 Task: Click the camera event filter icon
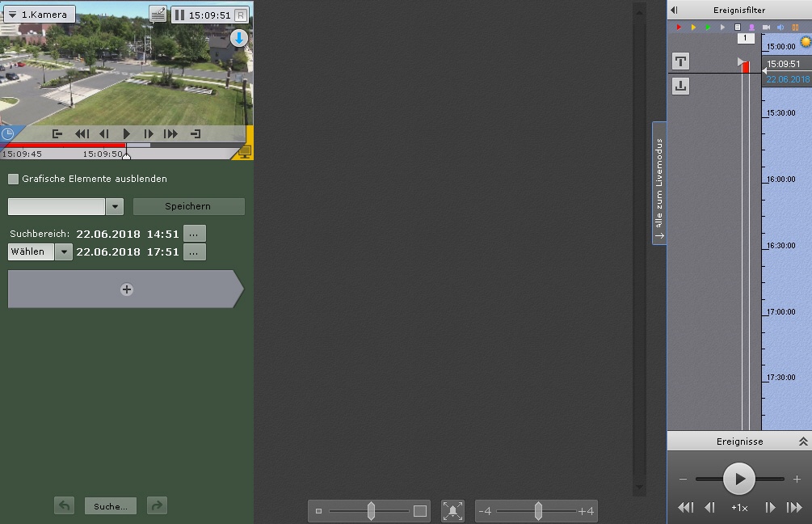coord(766,27)
